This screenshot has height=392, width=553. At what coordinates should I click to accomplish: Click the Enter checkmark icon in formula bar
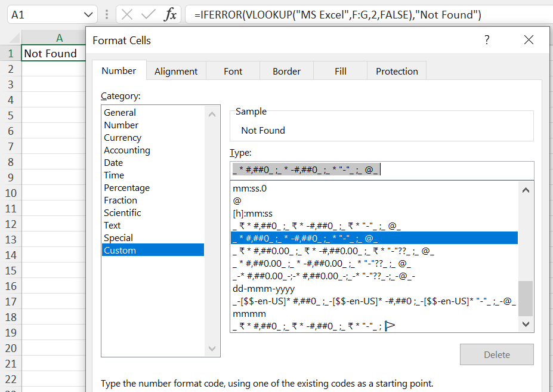[x=148, y=14]
